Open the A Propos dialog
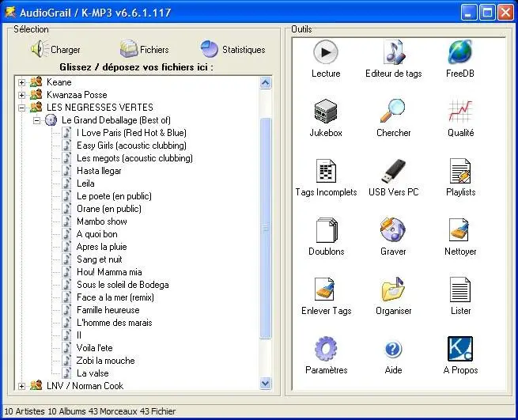 point(460,355)
